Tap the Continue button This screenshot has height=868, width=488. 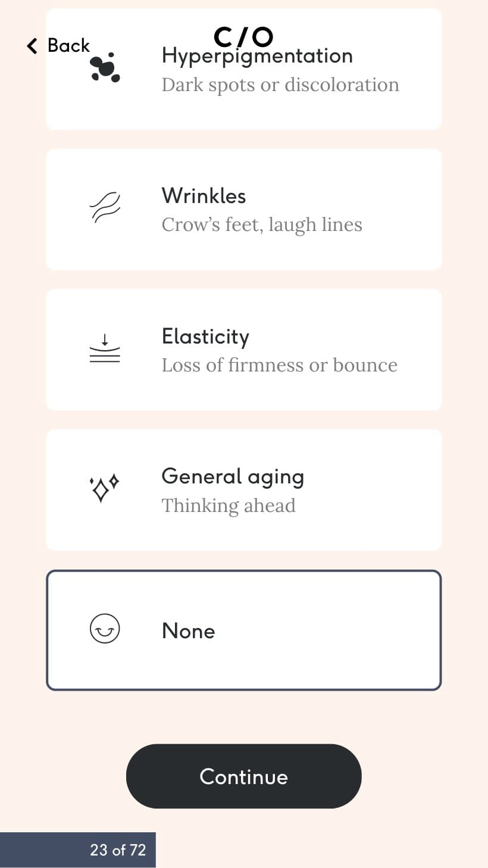tap(244, 776)
